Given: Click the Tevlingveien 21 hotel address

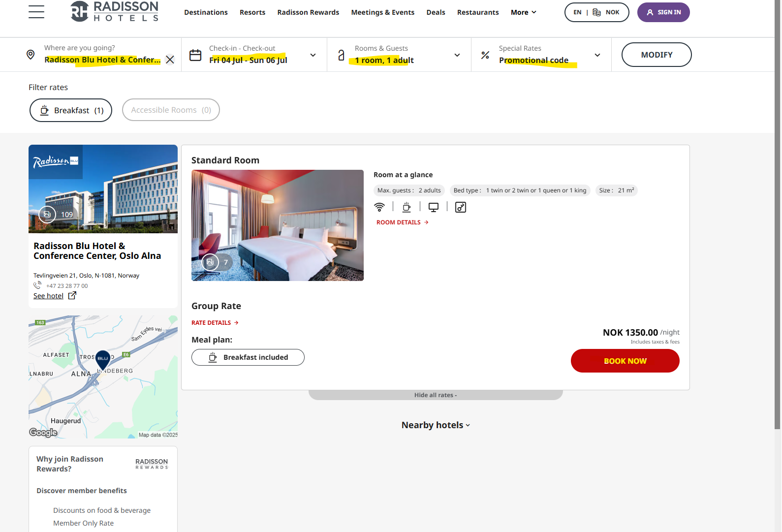Looking at the screenshot, I should point(86,276).
